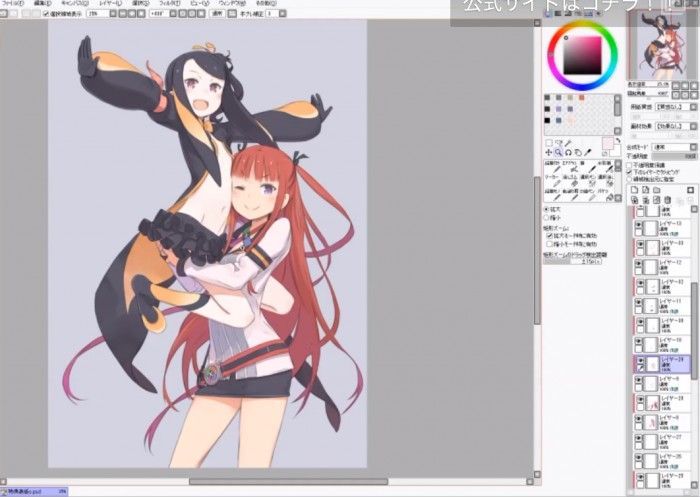Viewport: 700px width, 497px height.
Task: Choose the マーカー marker tool
Action: 553,181
